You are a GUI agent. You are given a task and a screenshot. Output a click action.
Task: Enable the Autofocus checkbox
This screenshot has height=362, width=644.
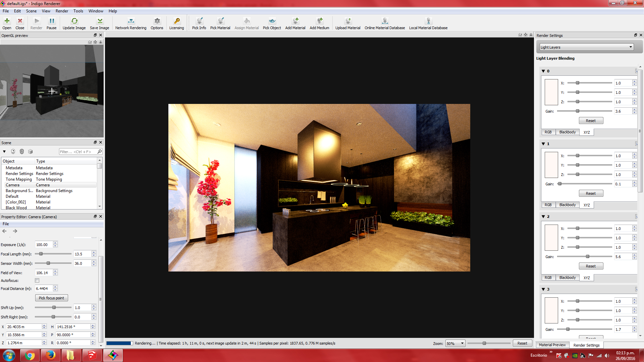(x=37, y=281)
